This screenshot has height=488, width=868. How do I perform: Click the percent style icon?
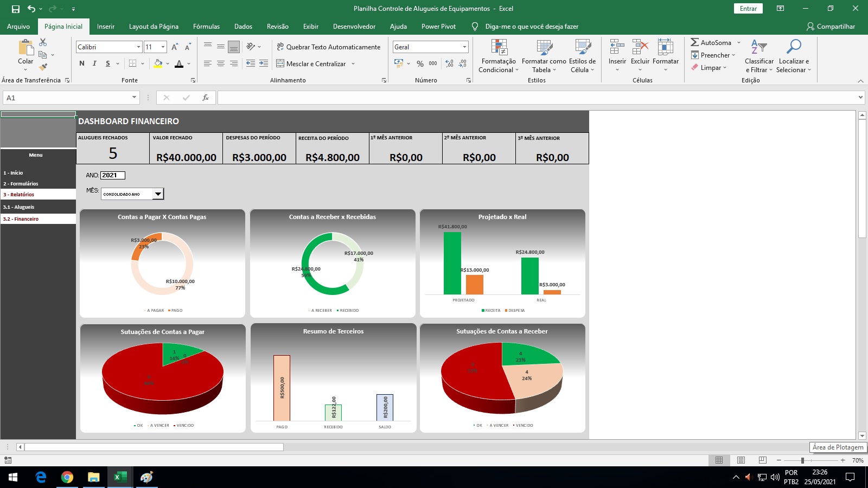[x=420, y=63]
